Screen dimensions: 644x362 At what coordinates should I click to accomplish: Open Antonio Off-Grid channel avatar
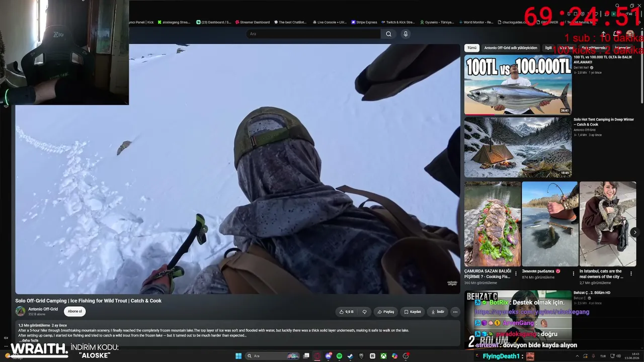(21, 311)
